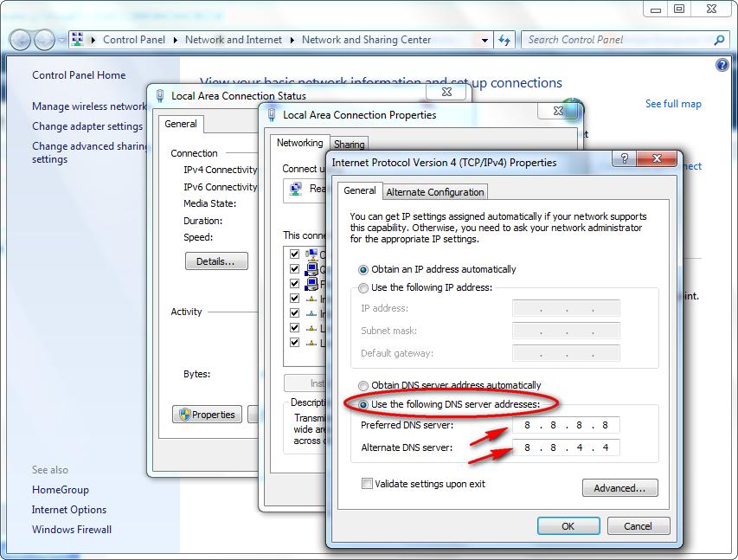Close the IPv4 Properties dialog
This screenshot has width=738, height=560.
(x=657, y=158)
